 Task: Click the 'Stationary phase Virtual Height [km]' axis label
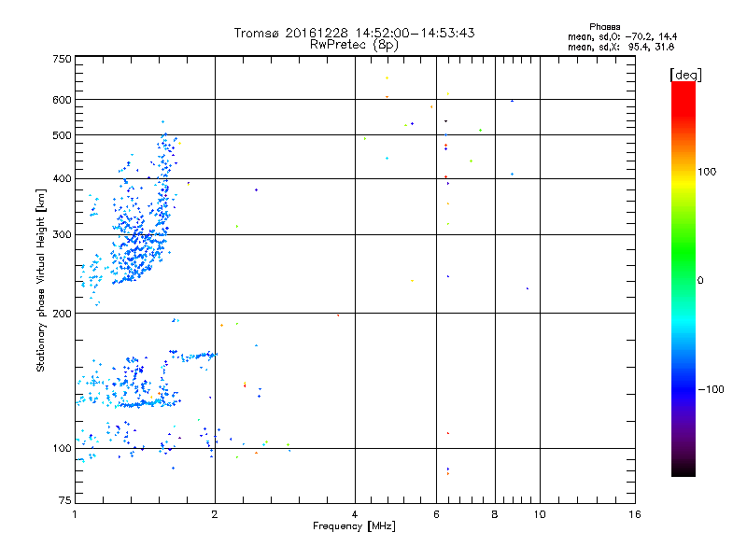coord(40,281)
